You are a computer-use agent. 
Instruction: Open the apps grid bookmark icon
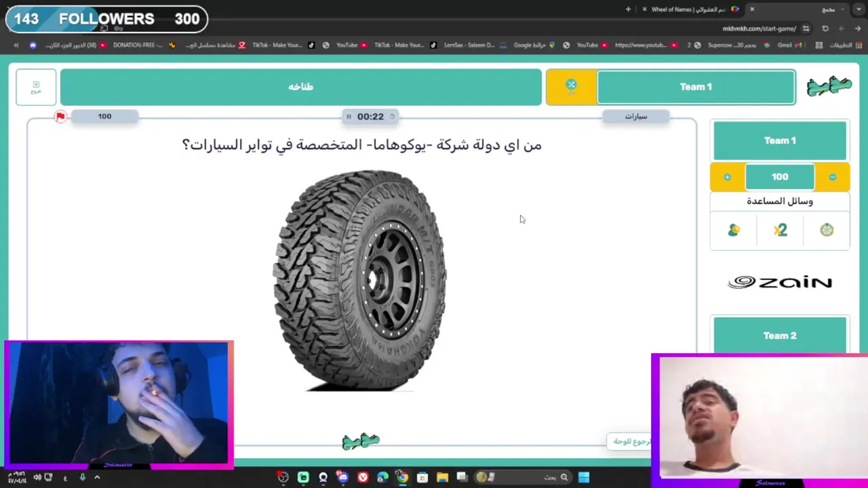(x=819, y=45)
